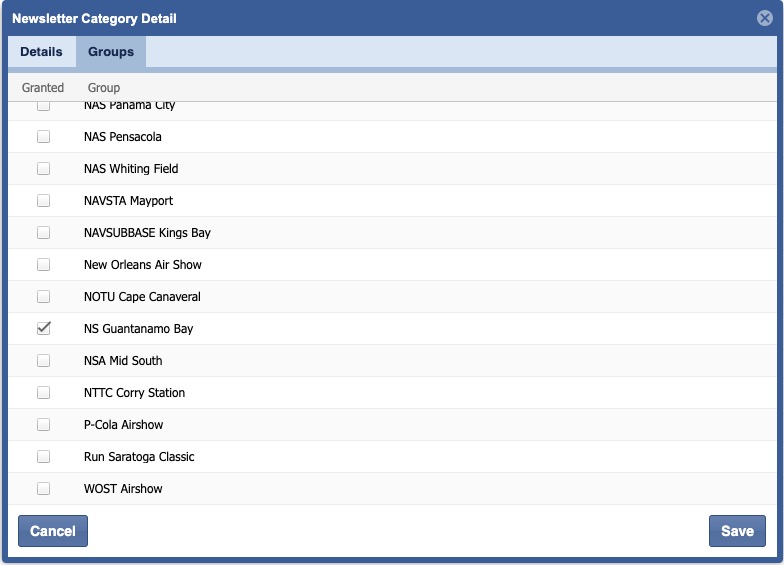Uncheck the NS Guantanamo Bay checkbox

pyautogui.click(x=44, y=329)
